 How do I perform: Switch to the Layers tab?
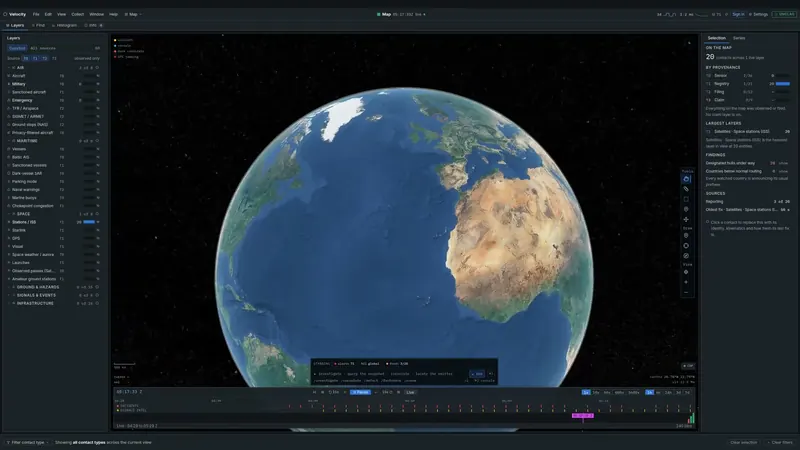click(15, 25)
